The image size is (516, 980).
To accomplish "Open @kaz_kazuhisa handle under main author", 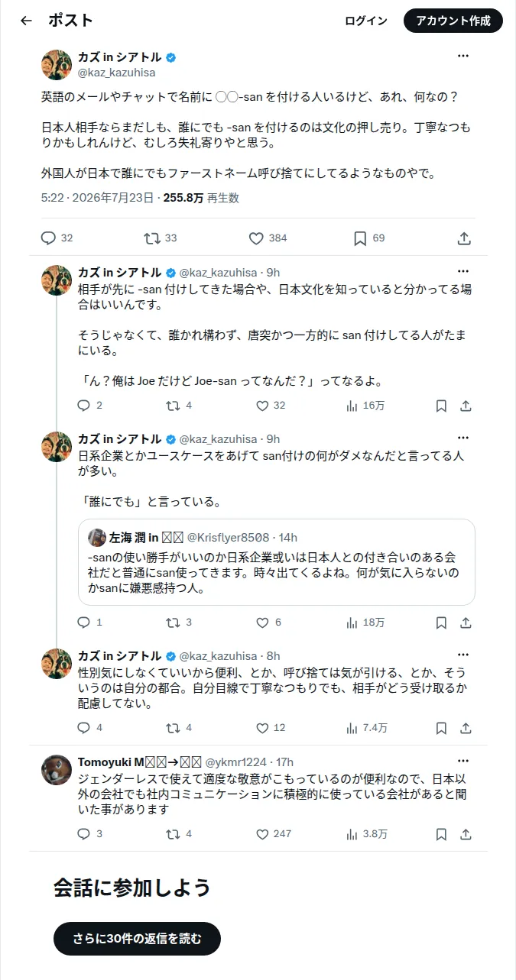I will 116,73.
